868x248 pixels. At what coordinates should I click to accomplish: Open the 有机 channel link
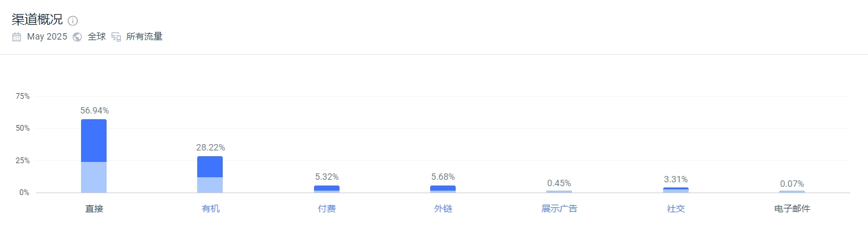coord(210,208)
